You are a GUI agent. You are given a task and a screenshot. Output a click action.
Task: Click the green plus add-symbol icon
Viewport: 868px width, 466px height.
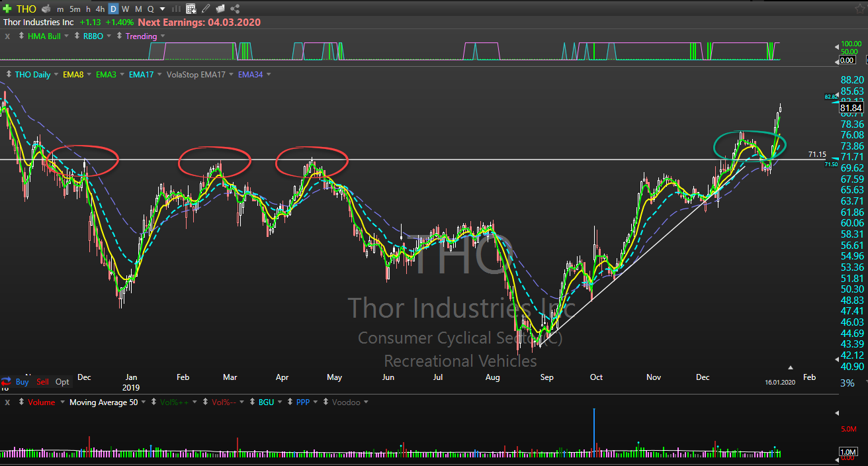[x=8, y=9]
